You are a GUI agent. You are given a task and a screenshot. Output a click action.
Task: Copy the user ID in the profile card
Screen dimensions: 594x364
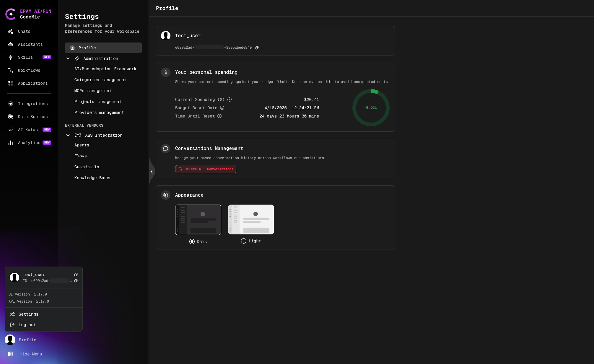(257, 48)
